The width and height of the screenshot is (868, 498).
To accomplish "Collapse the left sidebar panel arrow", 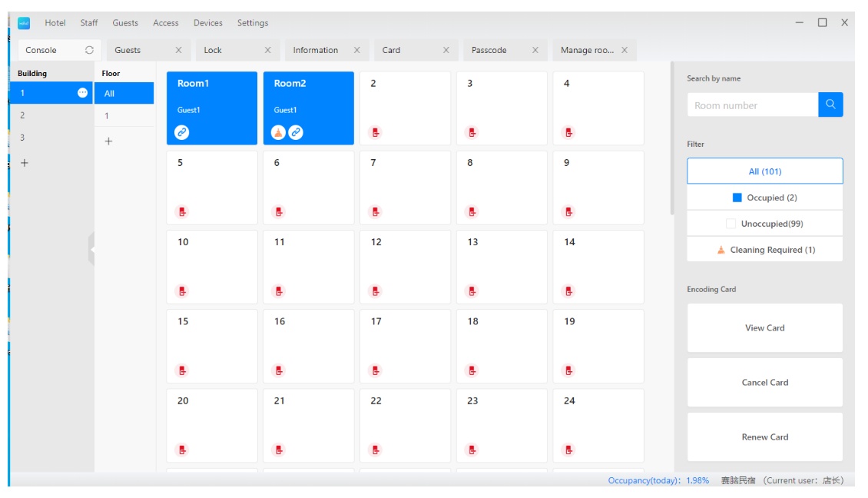I will click(91, 249).
